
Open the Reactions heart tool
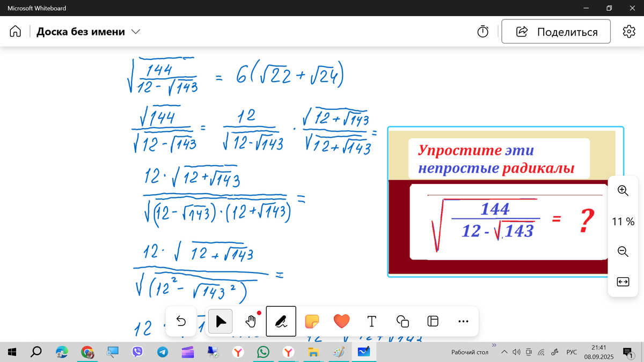[341, 321]
